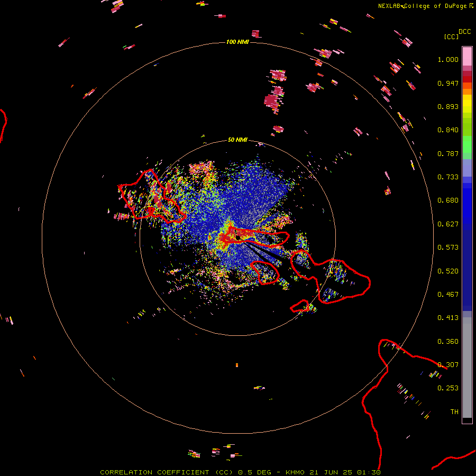Click the 0.307 color scale value
Image resolution: width=476 pixels, height=476 pixels.
click(448, 365)
